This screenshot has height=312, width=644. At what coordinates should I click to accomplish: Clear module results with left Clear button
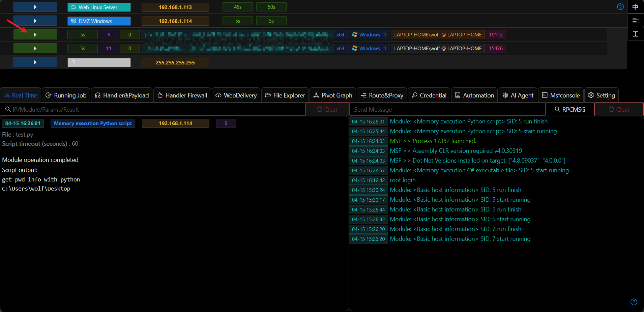click(x=327, y=109)
